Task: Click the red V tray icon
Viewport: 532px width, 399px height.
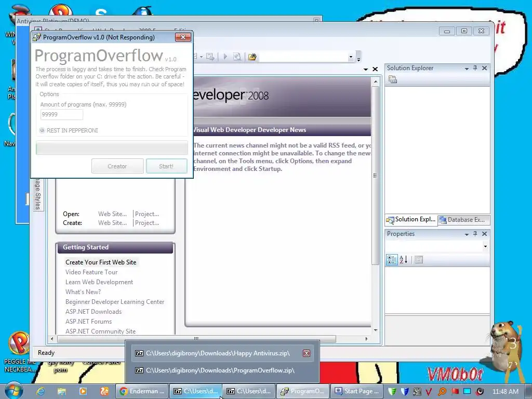Action: pyautogui.click(x=429, y=392)
